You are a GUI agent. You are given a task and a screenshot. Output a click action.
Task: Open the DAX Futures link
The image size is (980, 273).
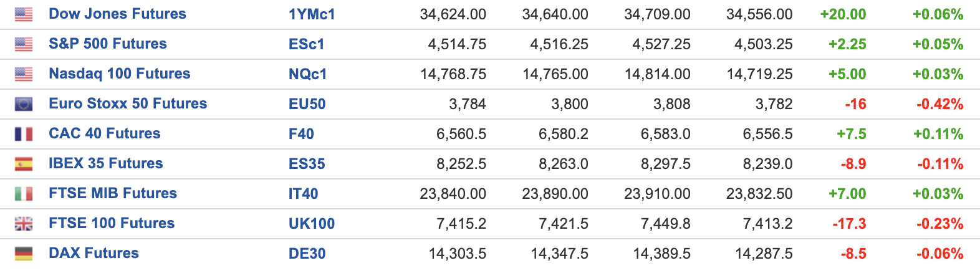tap(94, 253)
